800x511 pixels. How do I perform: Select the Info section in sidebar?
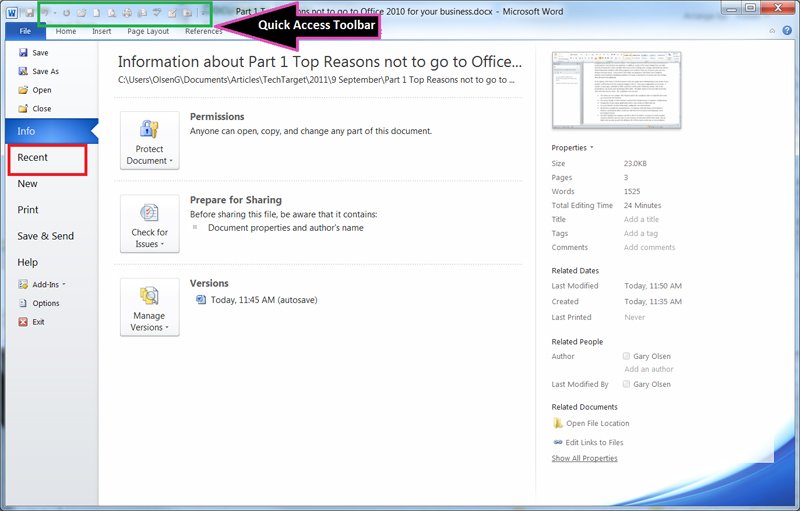click(x=52, y=131)
